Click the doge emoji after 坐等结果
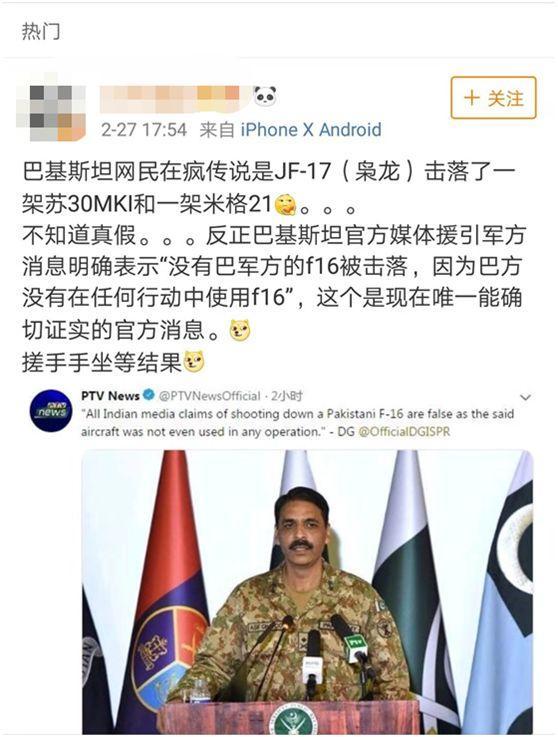This screenshot has height=737, width=558. tap(194, 362)
